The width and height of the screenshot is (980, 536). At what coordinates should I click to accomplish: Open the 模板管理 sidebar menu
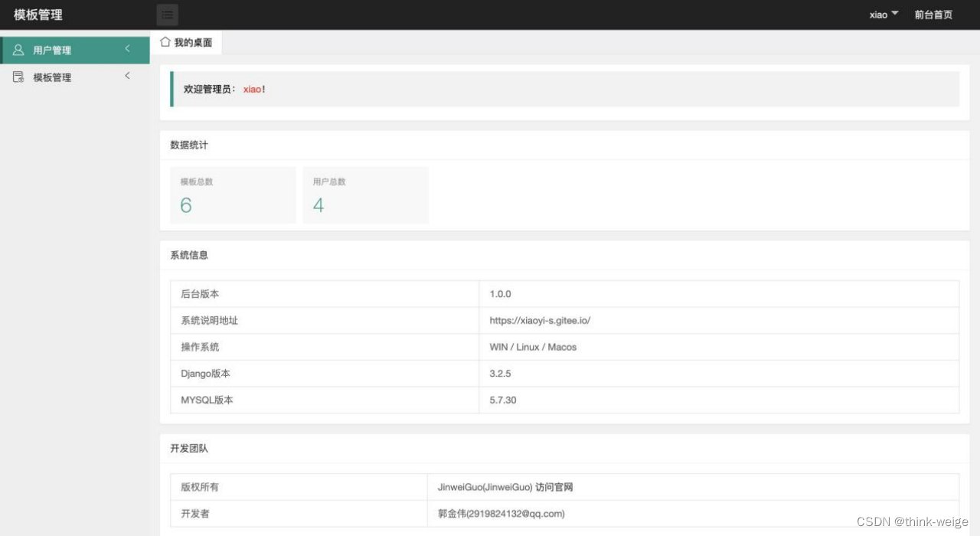[75, 77]
